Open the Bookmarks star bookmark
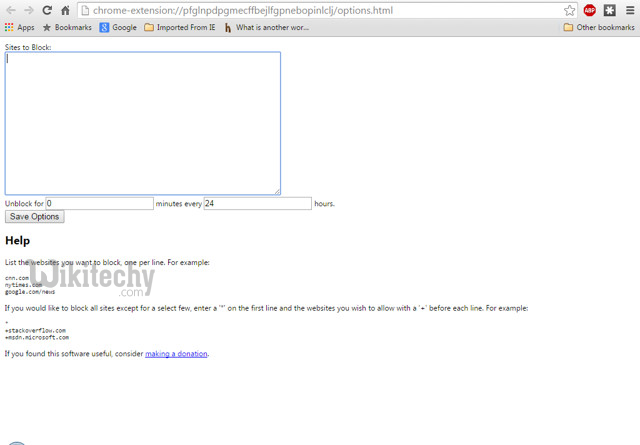The image size is (640, 445). tap(67, 27)
